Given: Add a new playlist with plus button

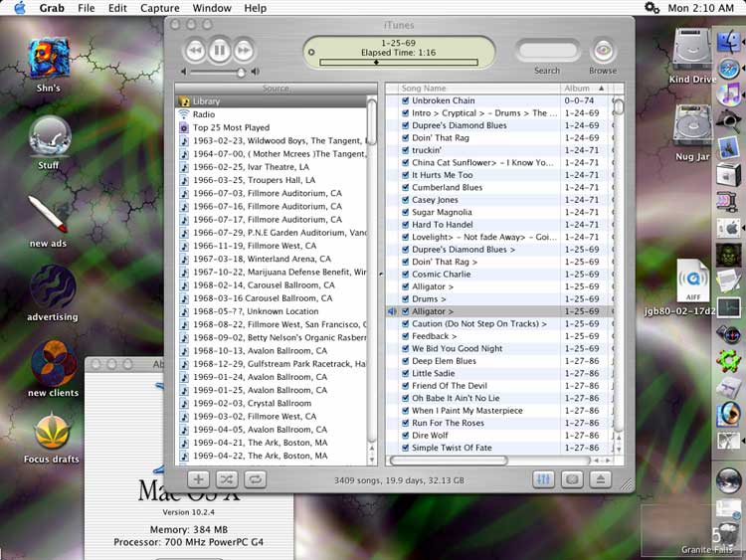Looking at the screenshot, I should (x=198, y=479).
